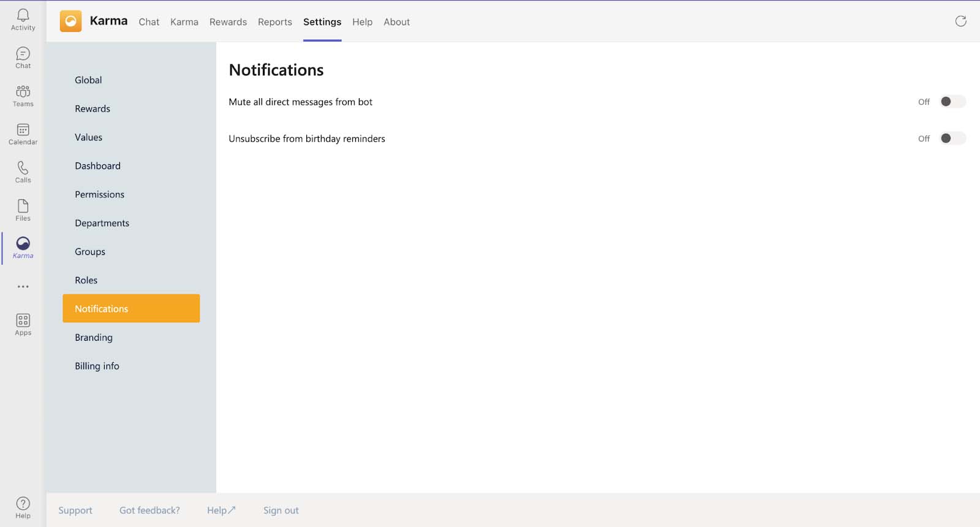Toggle Mute all direct messages from bot
Image resolution: width=980 pixels, height=527 pixels.
pyautogui.click(x=952, y=102)
